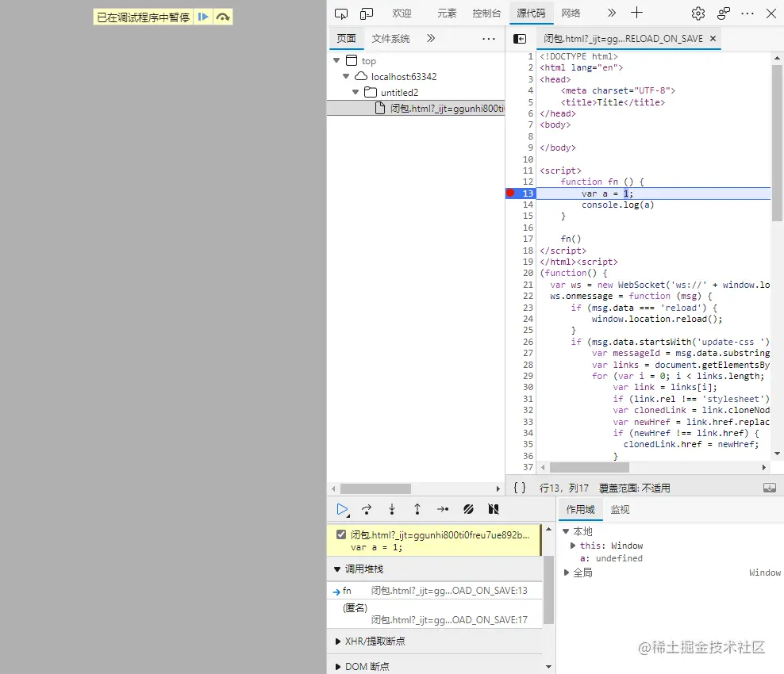Show more DevTools tabs chevron

pyautogui.click(x=612, y=13)
